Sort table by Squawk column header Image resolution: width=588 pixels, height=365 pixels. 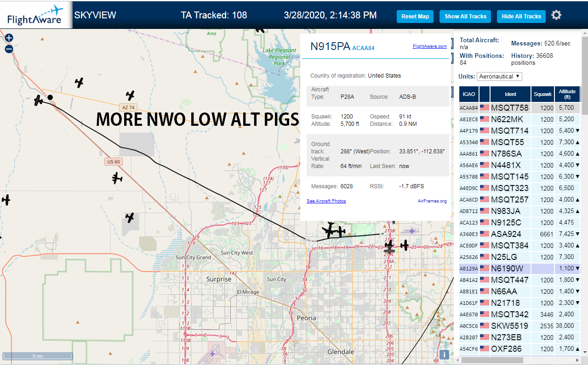pos(542,94)
